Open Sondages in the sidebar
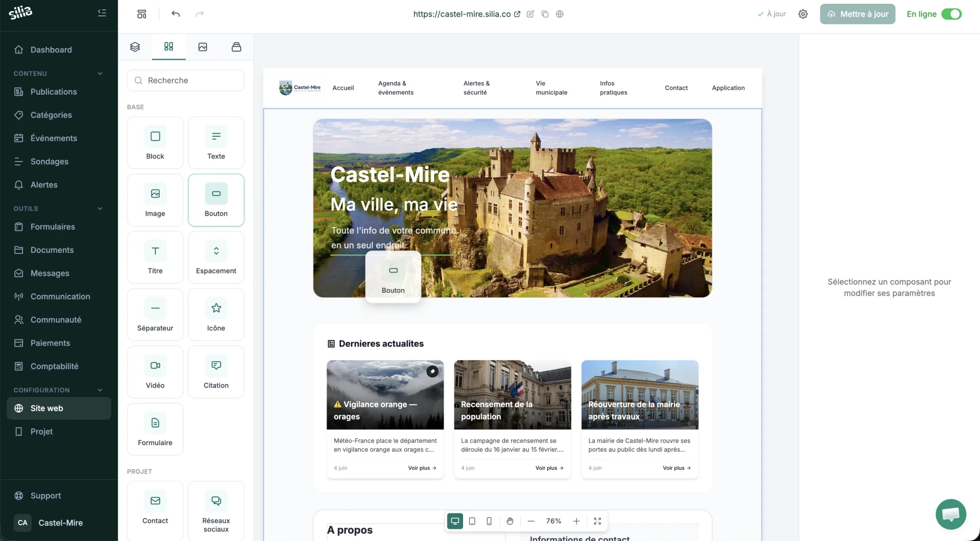 click(x=59, y=161)
